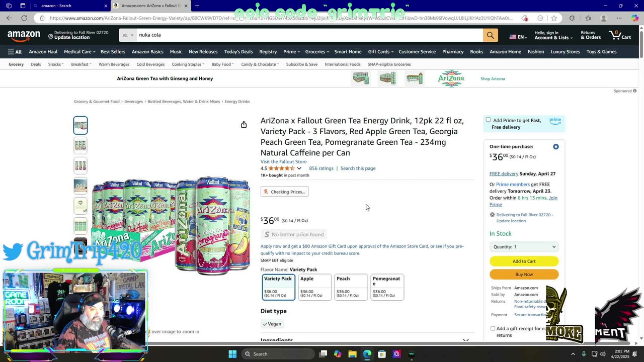Click the AriZona brand logo in banner
The height and width of the screenshot is (362, 644).
pyautogui.click(x=451, y=78)
